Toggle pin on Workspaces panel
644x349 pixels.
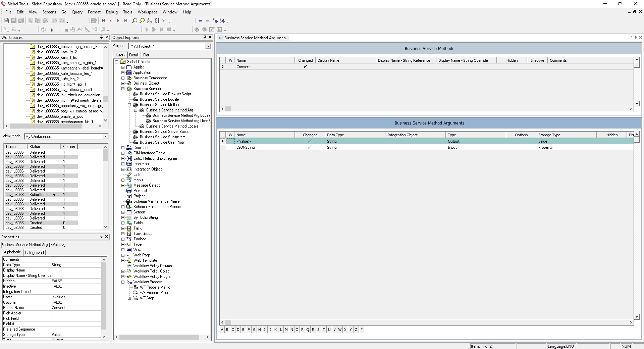[x=101, y=37]
